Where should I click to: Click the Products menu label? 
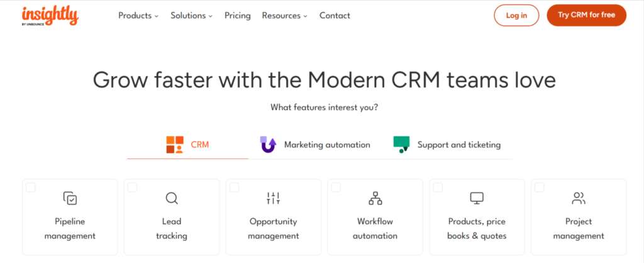tap(135, 16)
